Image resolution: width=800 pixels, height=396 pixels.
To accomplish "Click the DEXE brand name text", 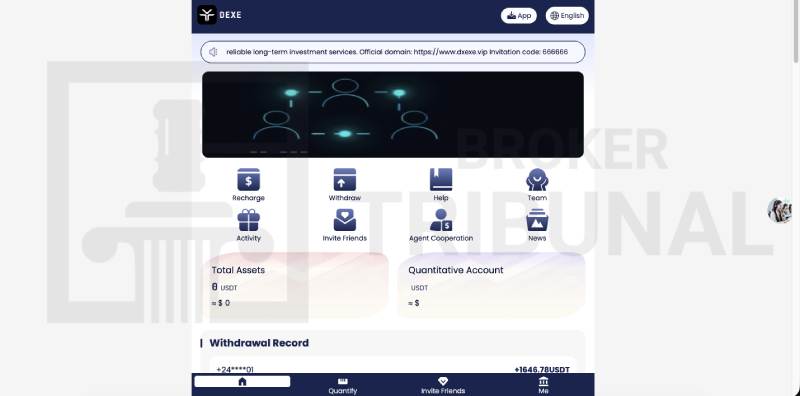I will 231,15.
